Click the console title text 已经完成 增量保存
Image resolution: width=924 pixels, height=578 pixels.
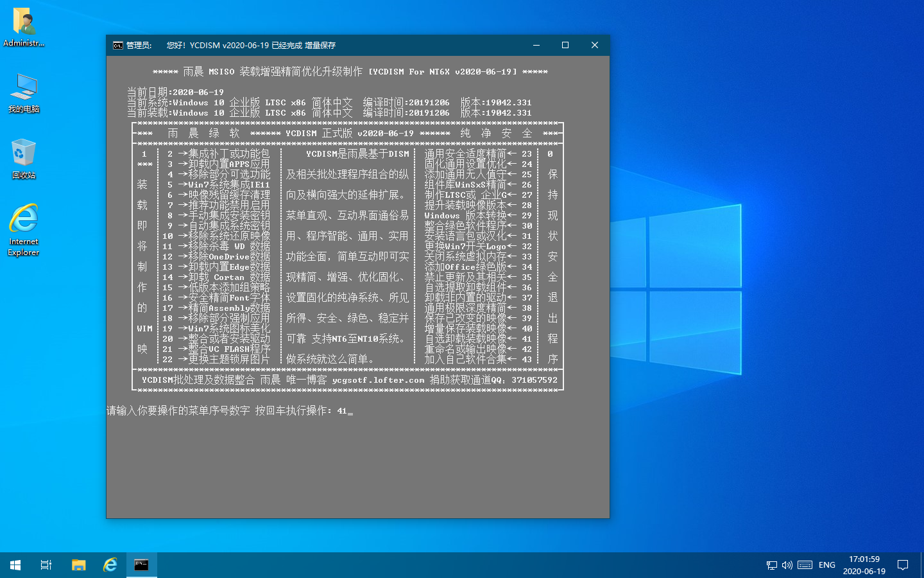pos(304,46)
